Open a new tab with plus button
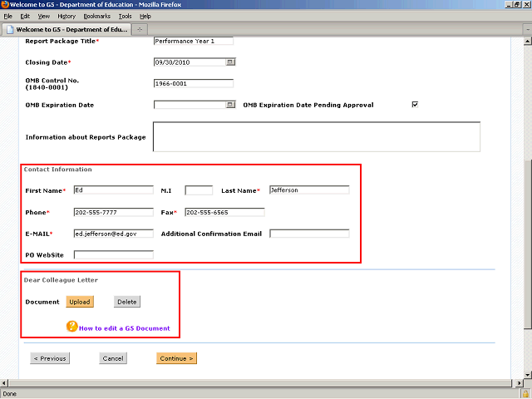 140,30
